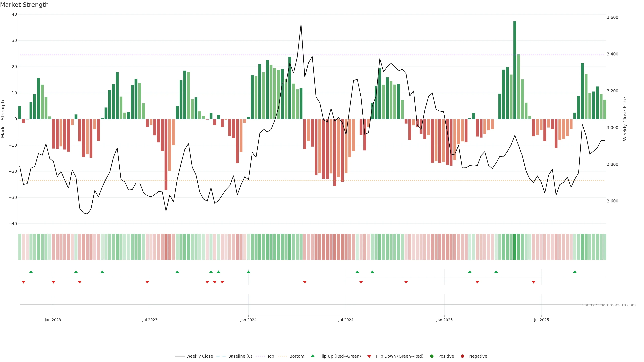Click the Negative red circle legend icon
Image resolution: width=644 pixels, height=362 pixels.
pos(462,356)
